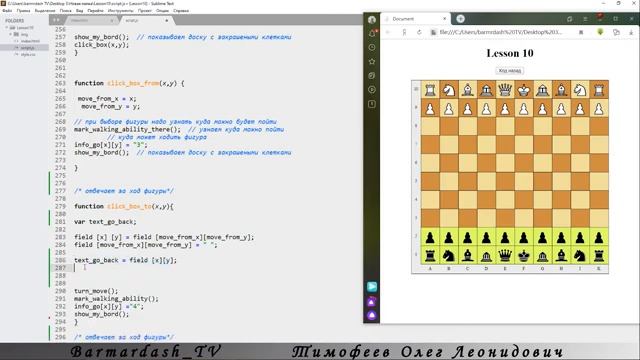Screen dimensions: 640x360
Task: Open the browser downloads icon
Action: click(631, 32)
